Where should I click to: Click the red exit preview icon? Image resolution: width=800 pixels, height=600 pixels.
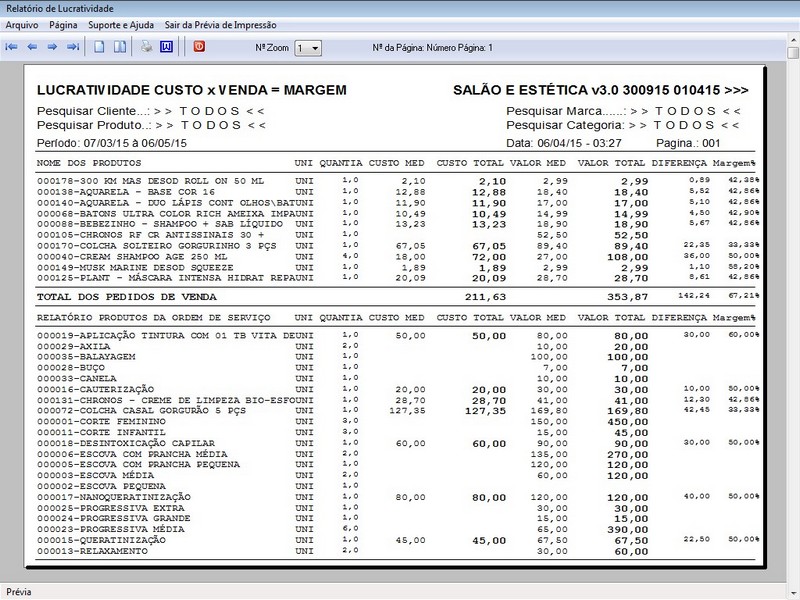[198, 47]
